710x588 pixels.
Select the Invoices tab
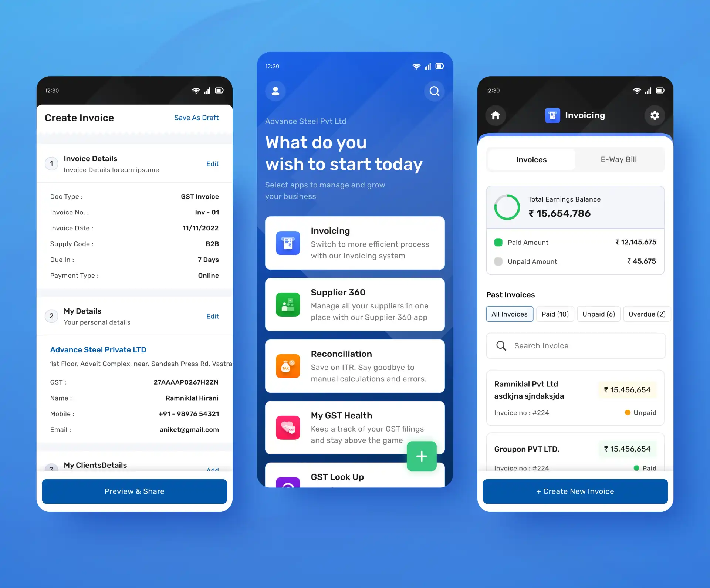point(531,159)
